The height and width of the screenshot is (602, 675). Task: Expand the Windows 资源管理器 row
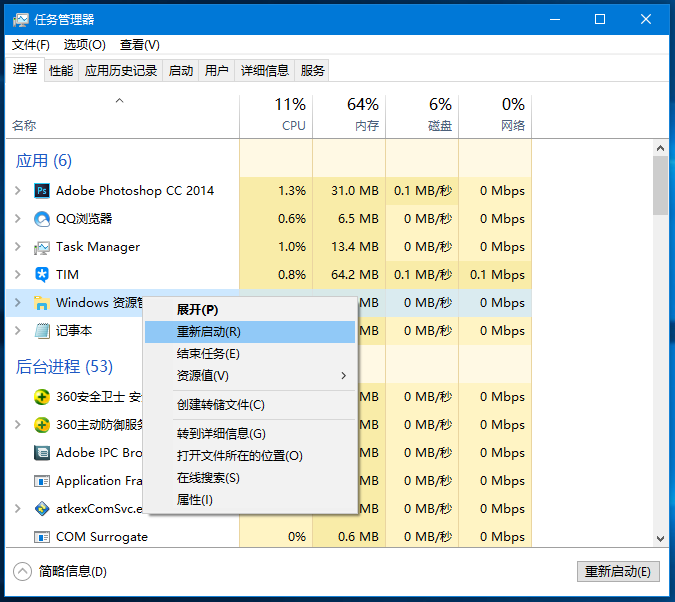point(18,303)
